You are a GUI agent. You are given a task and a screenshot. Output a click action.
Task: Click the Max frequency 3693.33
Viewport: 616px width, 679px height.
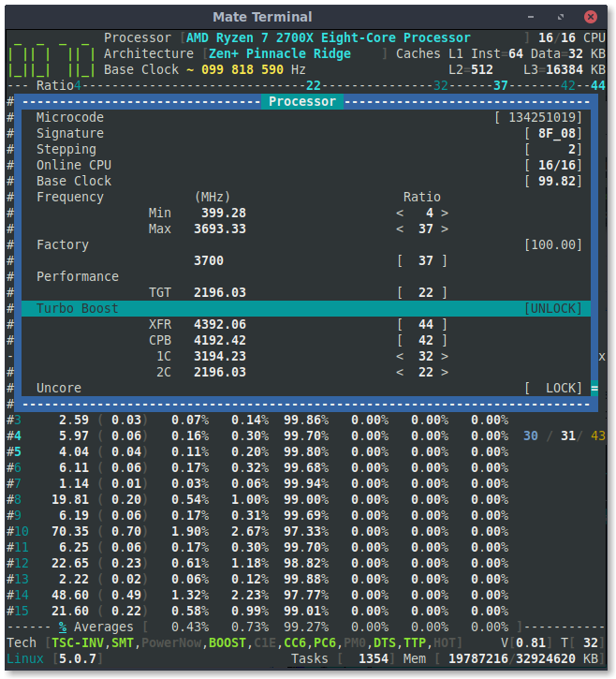click(x=220, y=229)
